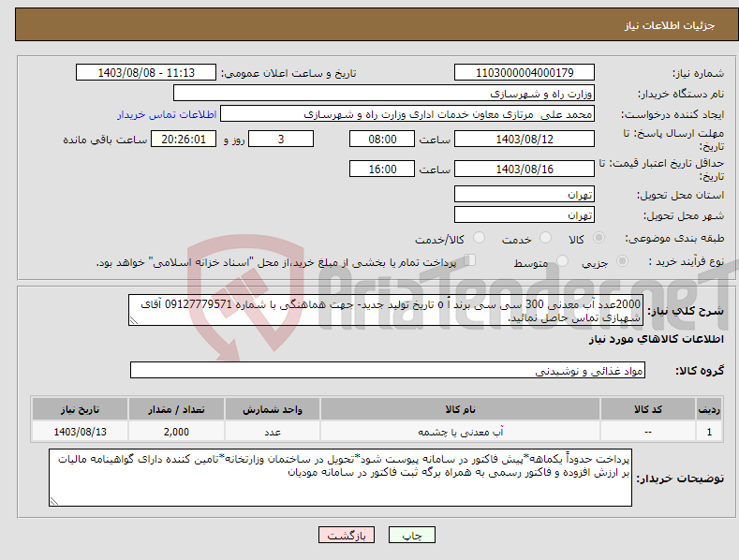739x560 pixels.
Task: Click the unit cell عدد
Action: [x=273, y=432]
